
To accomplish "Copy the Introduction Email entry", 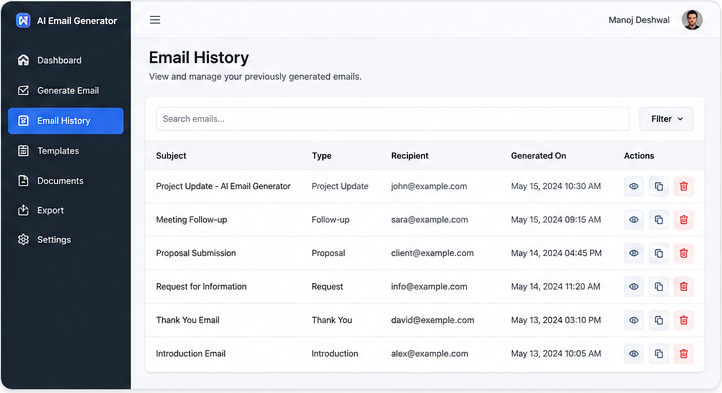I will pos(658,353).
